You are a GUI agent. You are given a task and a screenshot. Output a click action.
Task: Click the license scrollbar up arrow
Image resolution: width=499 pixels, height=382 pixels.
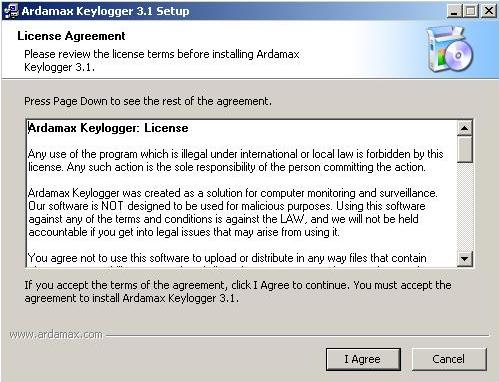coord(465,128)
